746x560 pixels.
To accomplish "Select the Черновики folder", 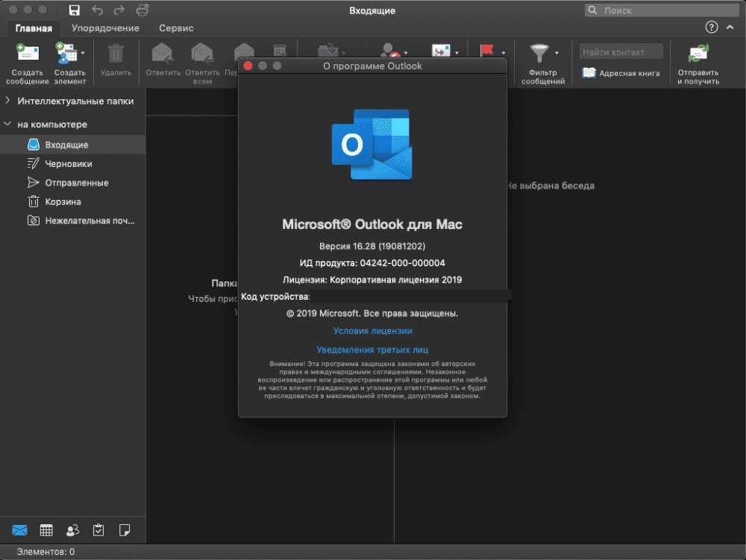I will [72, 163].
